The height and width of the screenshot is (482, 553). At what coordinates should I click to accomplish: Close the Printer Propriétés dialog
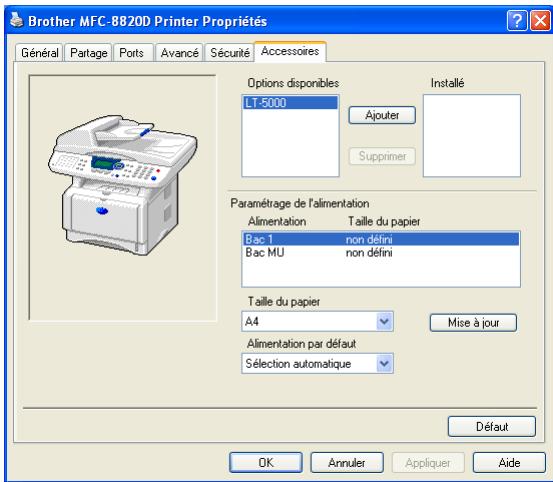tap(540, 21)
